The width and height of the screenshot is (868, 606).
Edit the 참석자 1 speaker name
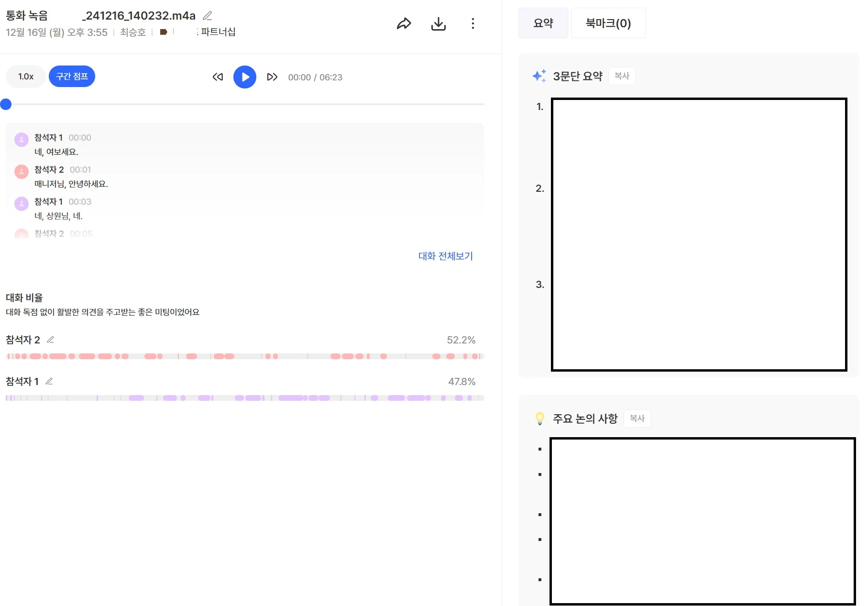(49, 381)
